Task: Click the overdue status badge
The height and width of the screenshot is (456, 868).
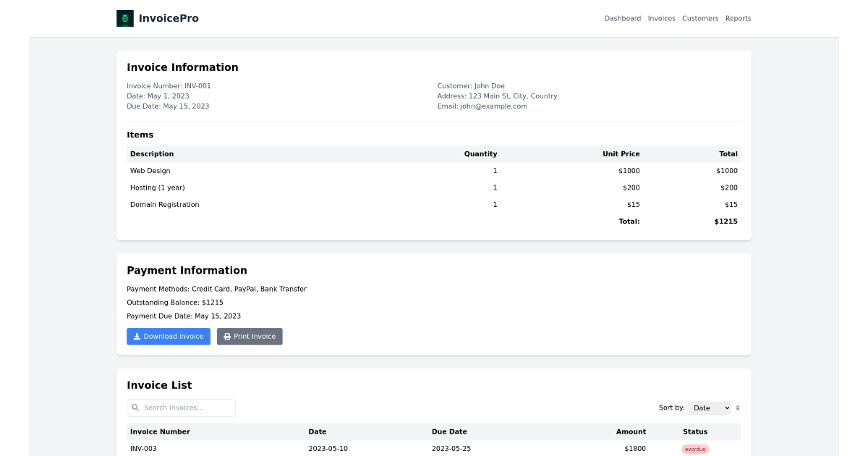Action: point(695,449)
